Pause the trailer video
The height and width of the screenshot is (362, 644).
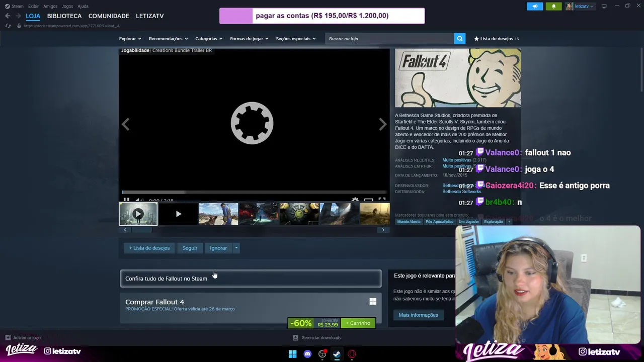[x=126, y=200]
